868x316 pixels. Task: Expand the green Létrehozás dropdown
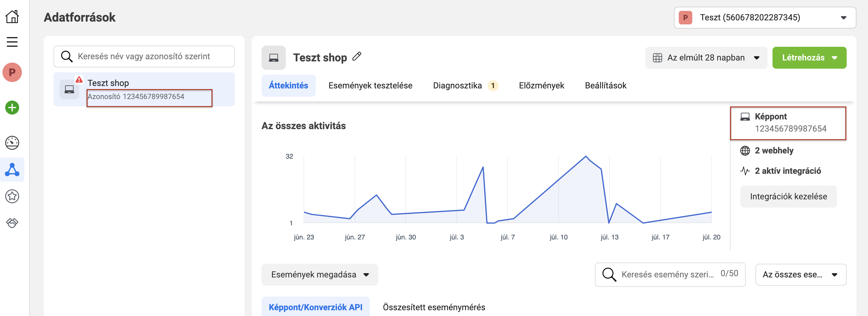click(x=809, y=58)
